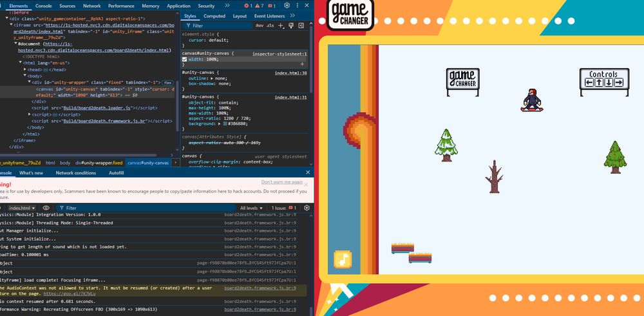Collapse the unity_gamecontainer div node
Screen dimensions: 644x316
coord(6,19)
